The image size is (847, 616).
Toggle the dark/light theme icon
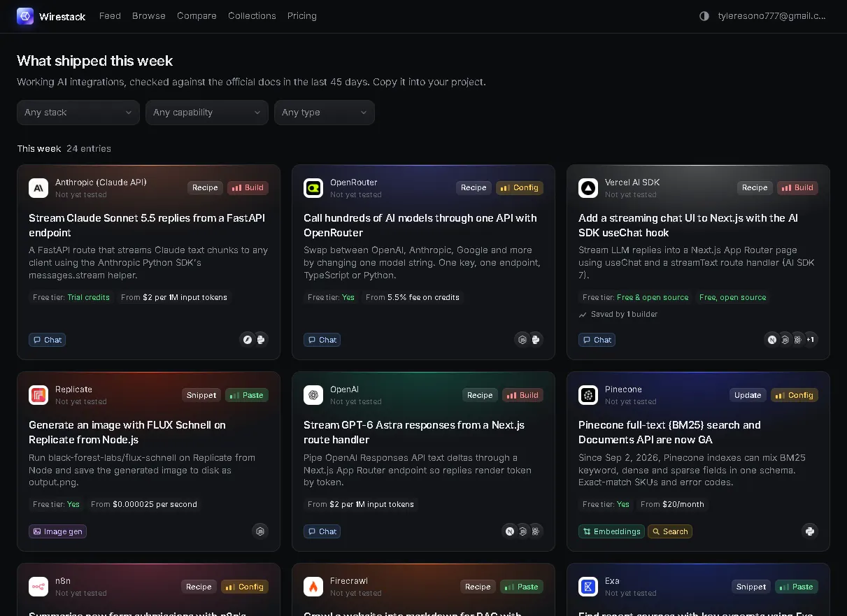[704, 16]
